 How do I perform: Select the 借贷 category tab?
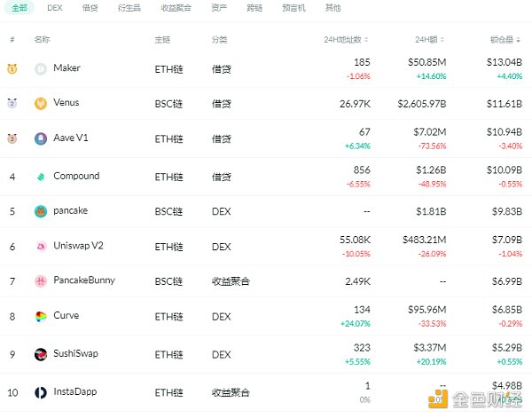90,8
